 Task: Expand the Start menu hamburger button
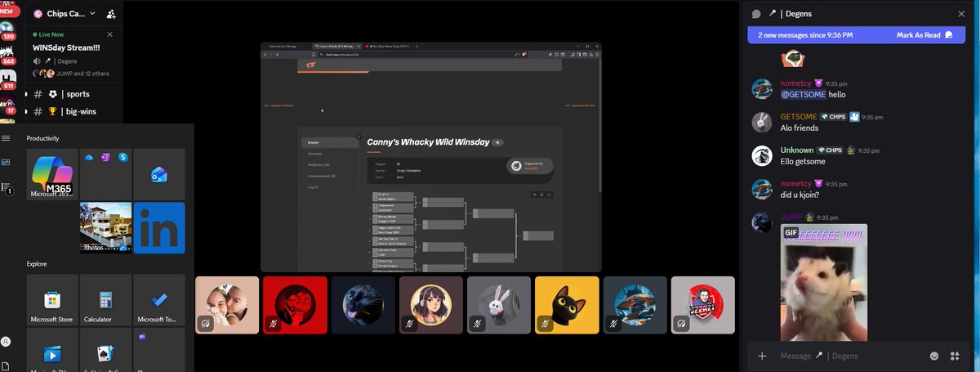click(x=7, y=138)
